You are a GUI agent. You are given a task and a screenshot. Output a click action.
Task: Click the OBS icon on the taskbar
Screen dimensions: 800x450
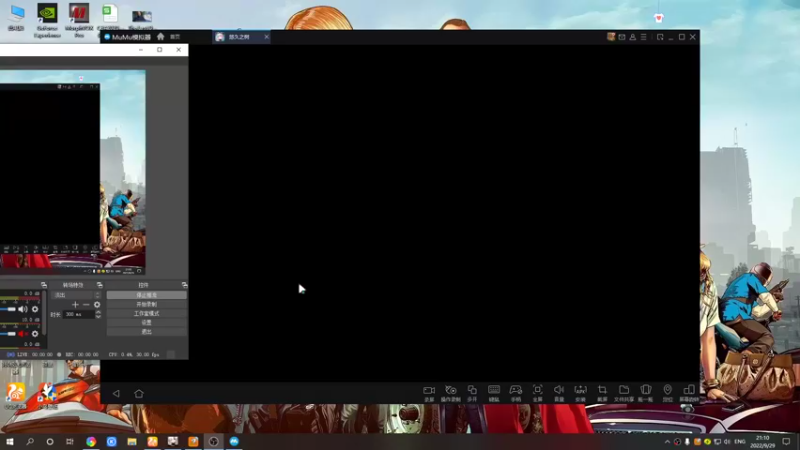(213, 441)
